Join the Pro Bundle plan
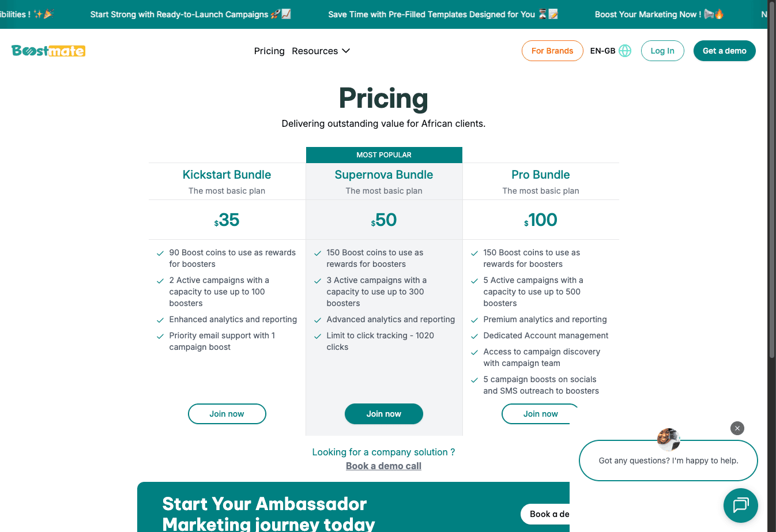Viewport: 776px width, 532px height. 540,414
